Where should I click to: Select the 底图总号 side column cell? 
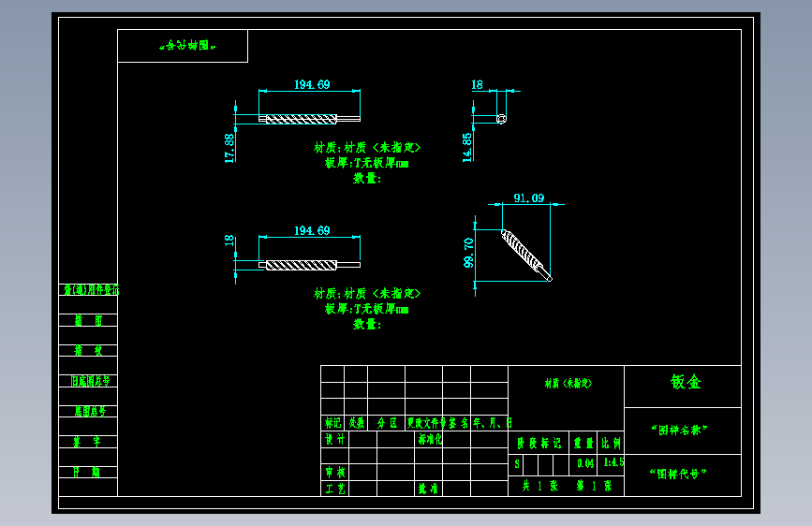pos(88,411)
